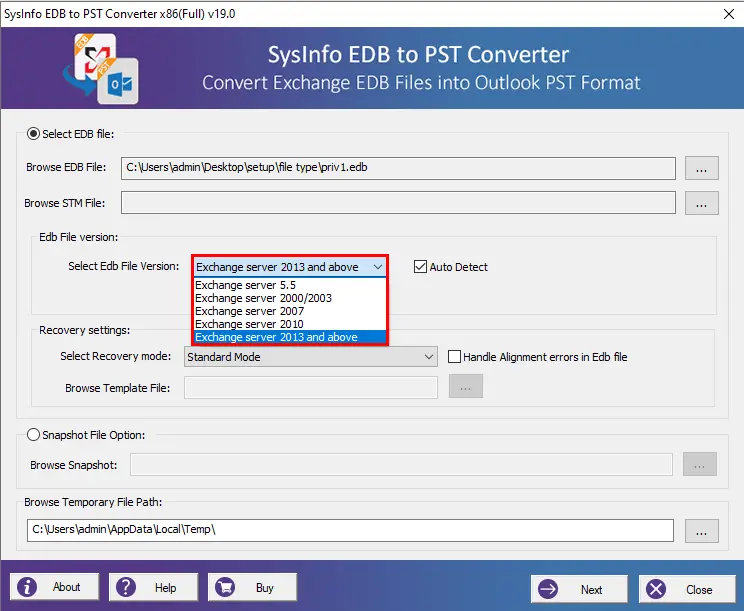The image size is (744, 611).
Task: Select the 'Select EDB file' radio option
Action: coord(33,134)
